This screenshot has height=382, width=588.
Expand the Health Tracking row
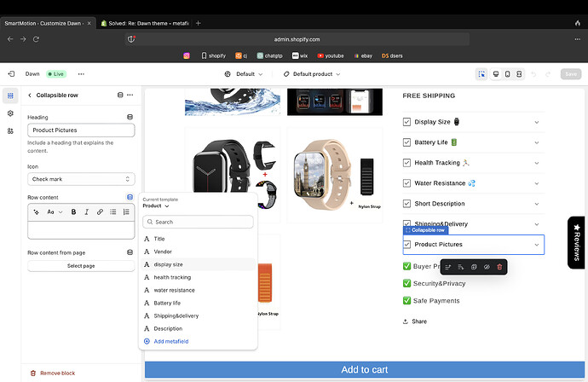point(473,163)
